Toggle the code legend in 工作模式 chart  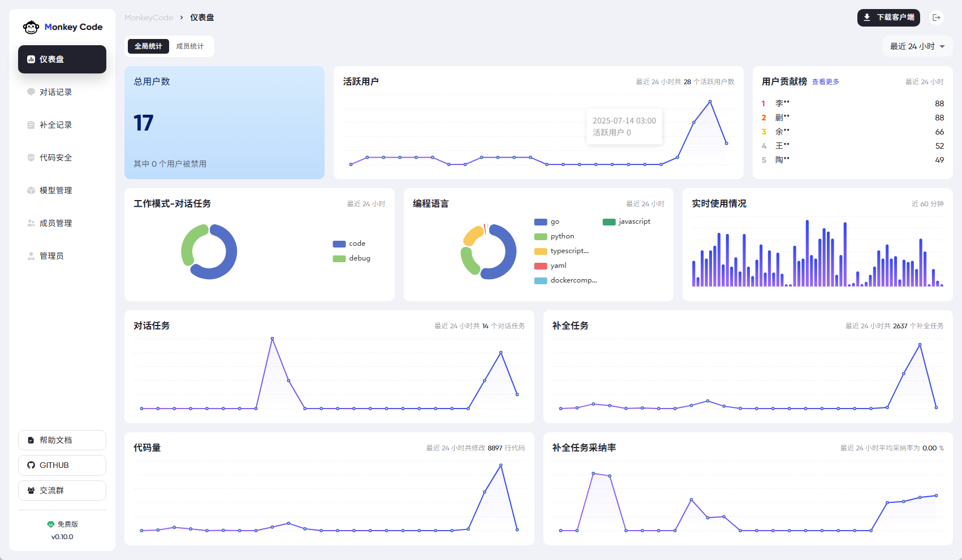[350, 244]
